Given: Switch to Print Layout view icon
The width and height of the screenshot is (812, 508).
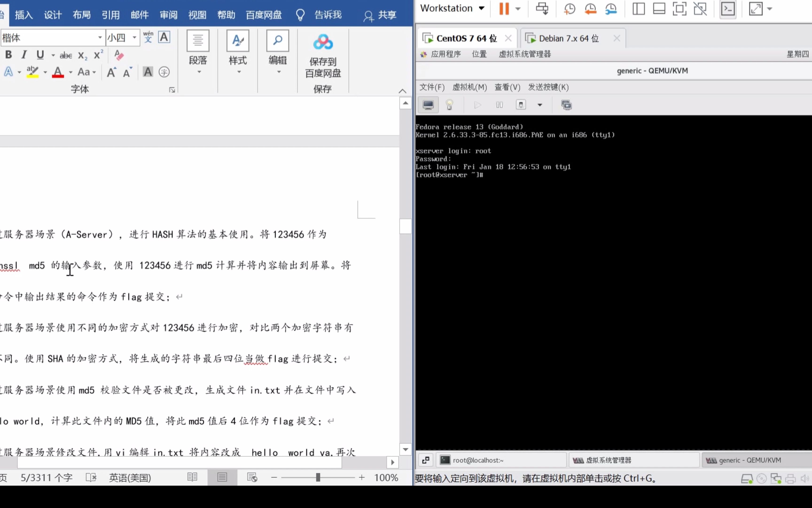Looking at the screenshot, I should coord(222,477).
